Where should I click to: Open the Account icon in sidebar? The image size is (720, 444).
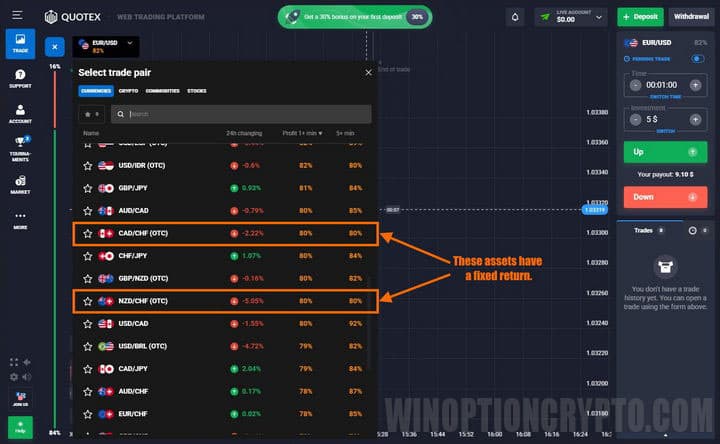(x=20, y=113)
